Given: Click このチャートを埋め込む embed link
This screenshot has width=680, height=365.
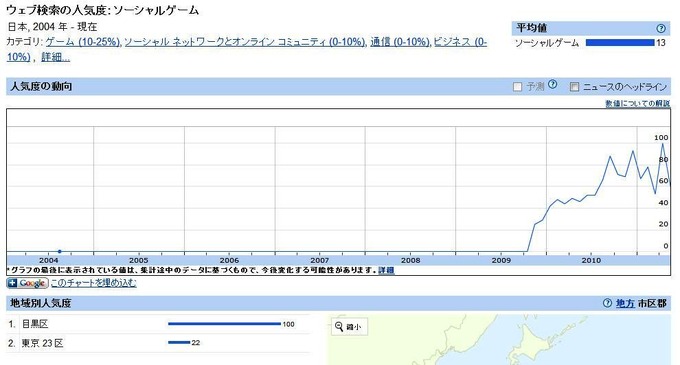Looking at the screenshot, I should pos(93,283).
